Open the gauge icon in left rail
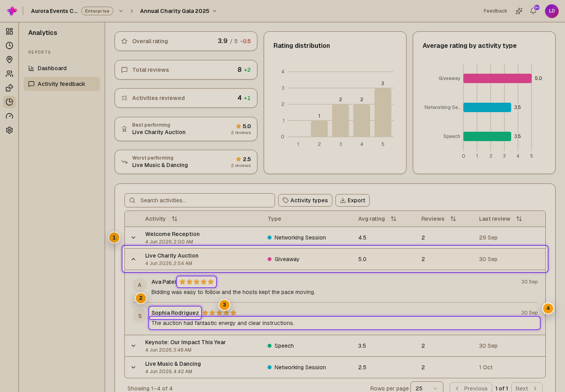 pos(9,116)
